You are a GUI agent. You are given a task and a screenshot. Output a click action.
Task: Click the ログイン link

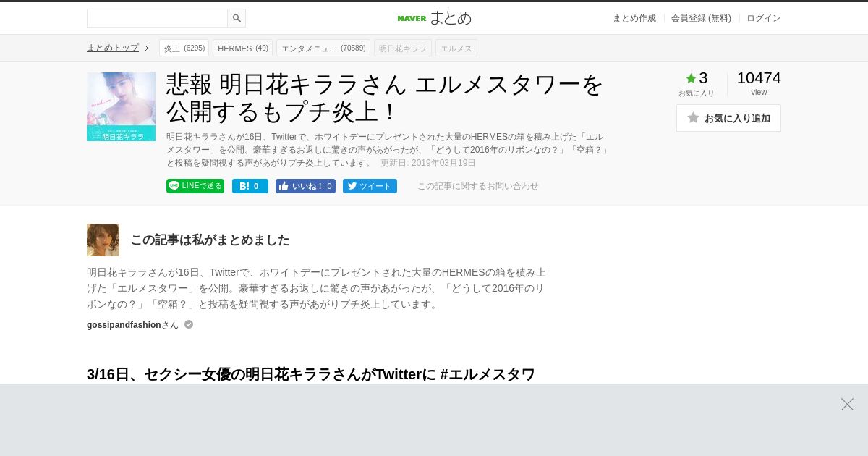[x=764, y=18]
